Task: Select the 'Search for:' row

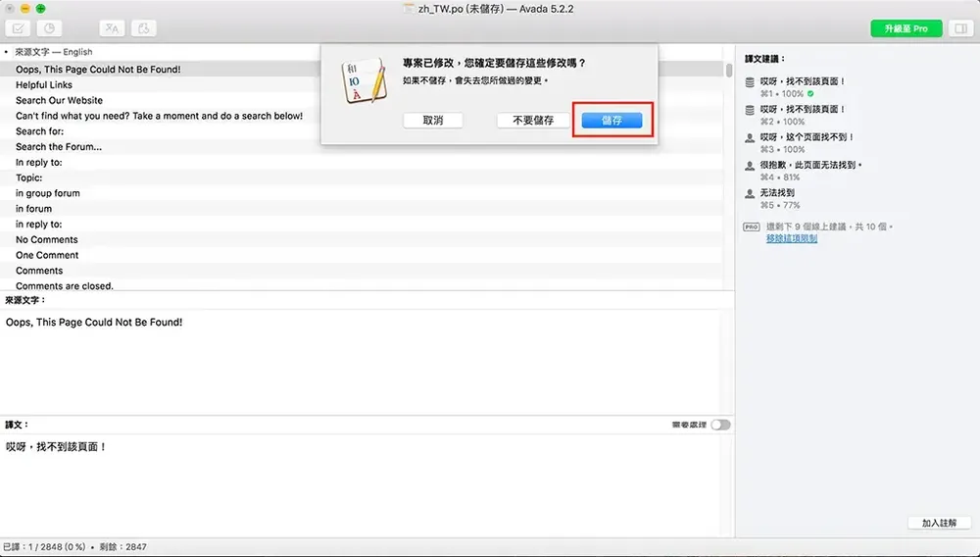Action: point(362,131)
